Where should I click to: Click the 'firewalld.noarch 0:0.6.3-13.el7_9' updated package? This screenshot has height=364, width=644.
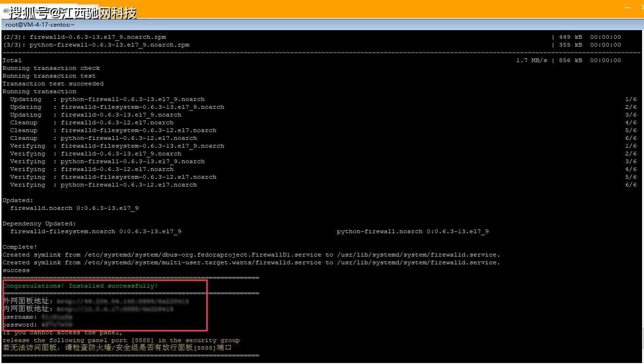click(74, 208)
